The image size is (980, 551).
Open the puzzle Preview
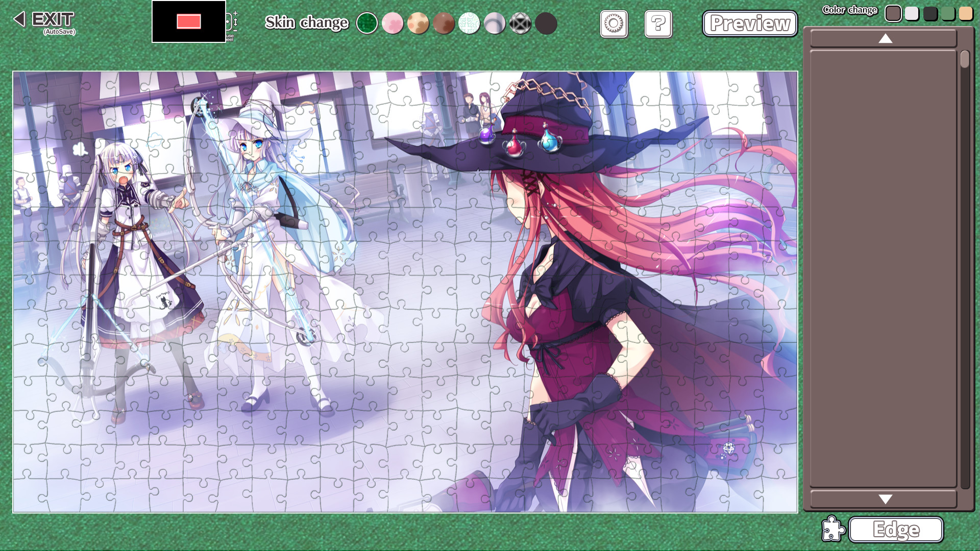750,23
